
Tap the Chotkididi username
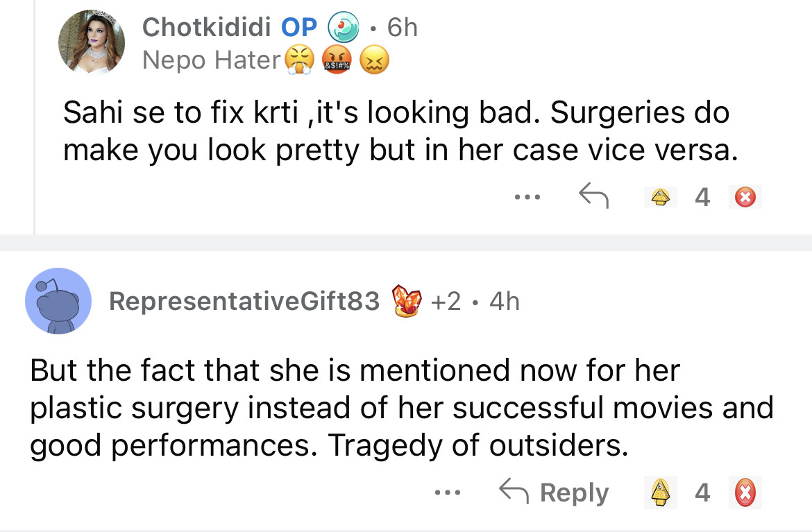[207, 27]
